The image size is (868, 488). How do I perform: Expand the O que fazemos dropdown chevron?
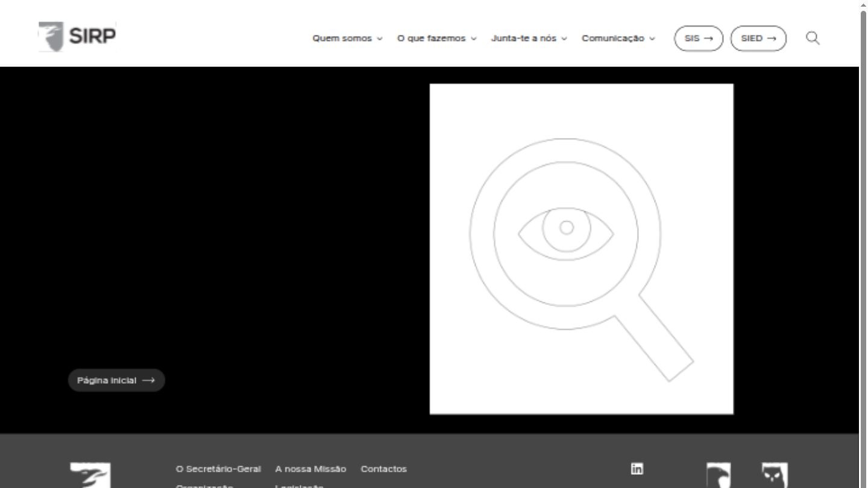(474, 39)
